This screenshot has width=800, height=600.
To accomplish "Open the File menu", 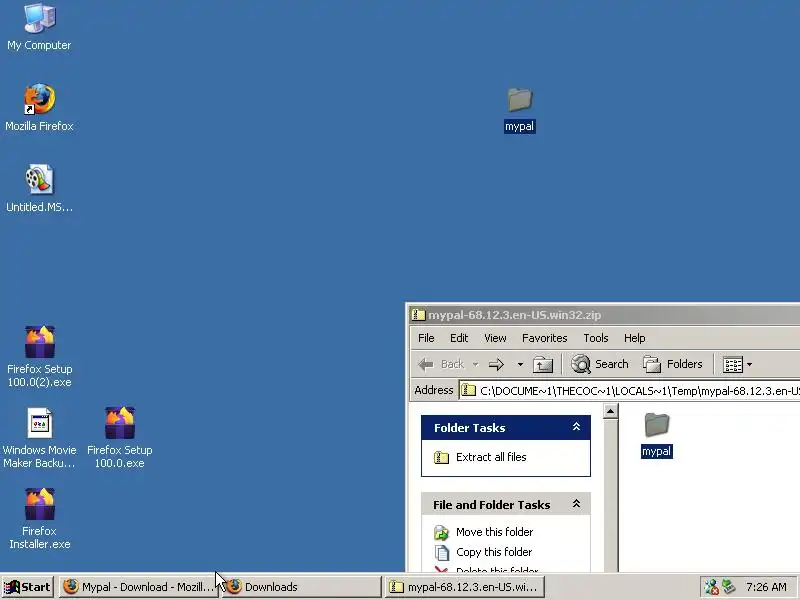I will (426, 338).
